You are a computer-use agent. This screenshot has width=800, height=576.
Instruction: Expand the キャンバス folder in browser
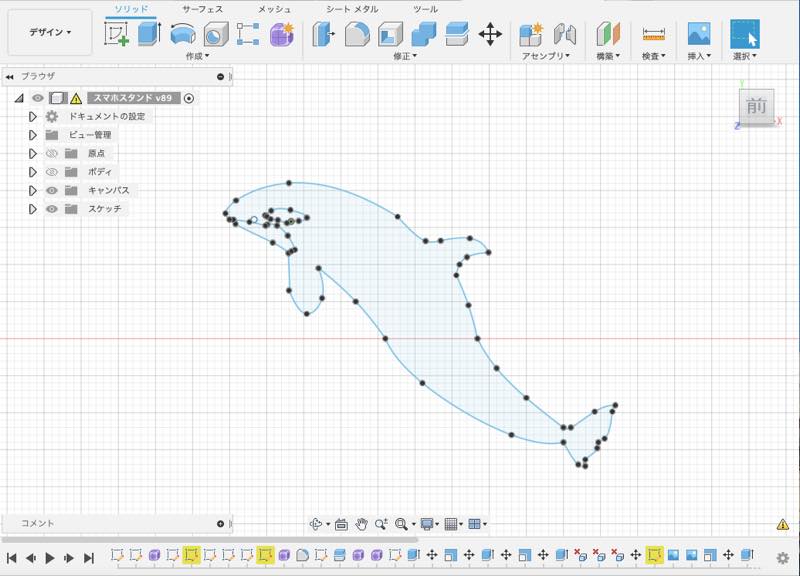coord(33,190)
